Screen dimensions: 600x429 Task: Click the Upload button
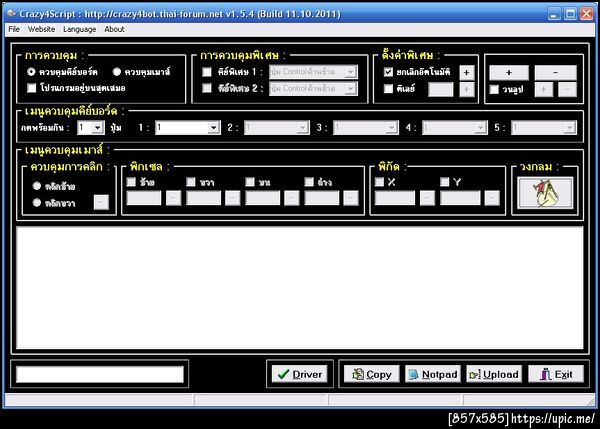[494, 374]
